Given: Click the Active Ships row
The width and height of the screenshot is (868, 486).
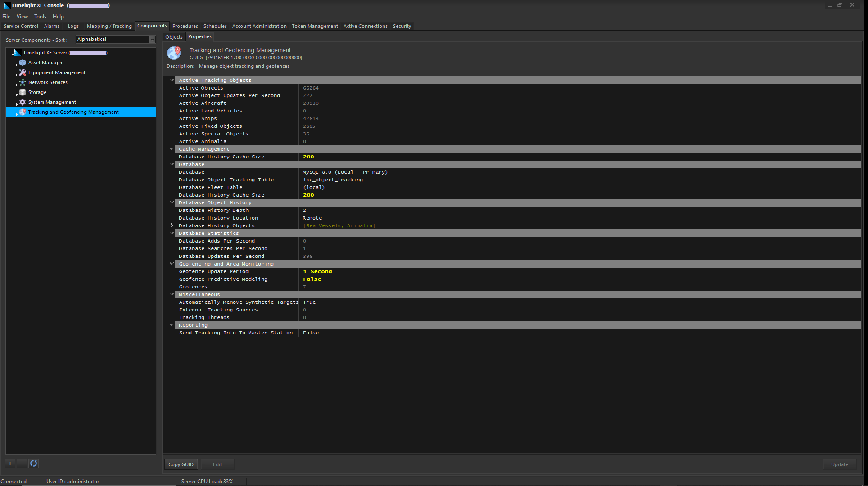Looking at the screenshot, I should [518, 118].
